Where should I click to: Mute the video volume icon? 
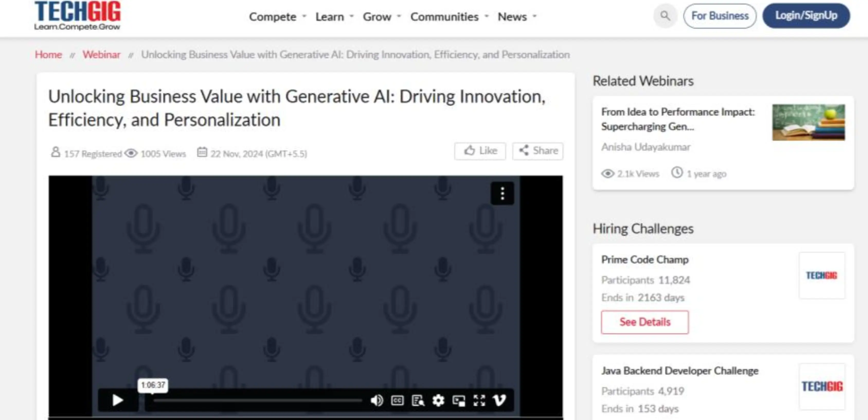tap(376, 400)
